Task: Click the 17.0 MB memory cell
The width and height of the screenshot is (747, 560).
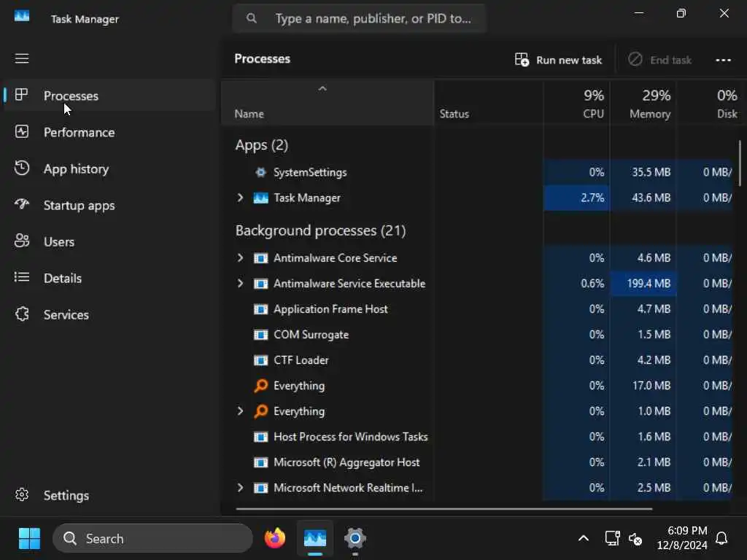Action: tap(643, 386)
